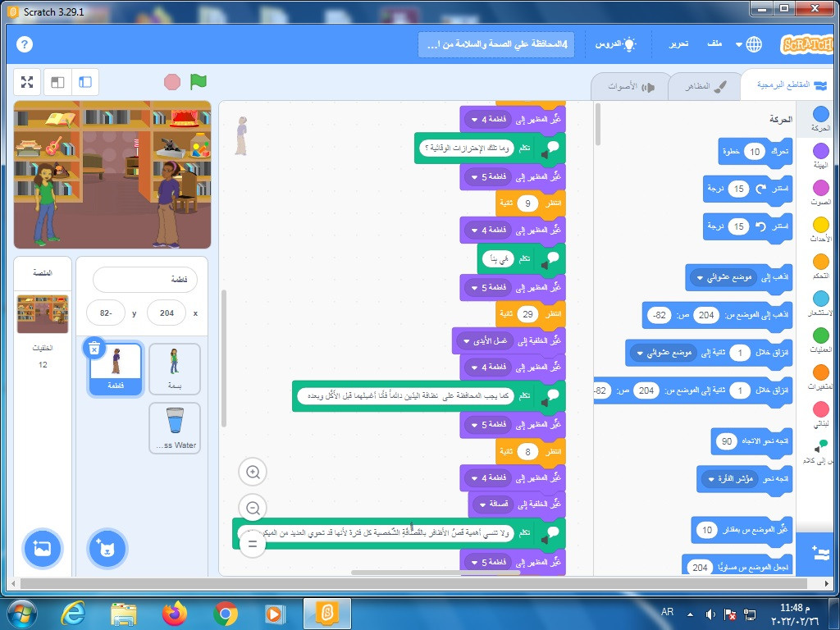Open قصافة backdrop dropdown in script
The image size is (840, 630).
pyautogui.click(x=493, y=504)
